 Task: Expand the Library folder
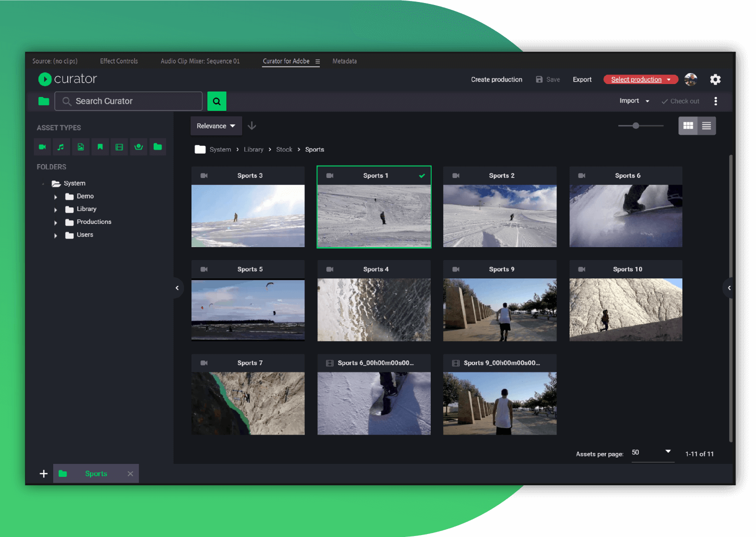(56, 210)
